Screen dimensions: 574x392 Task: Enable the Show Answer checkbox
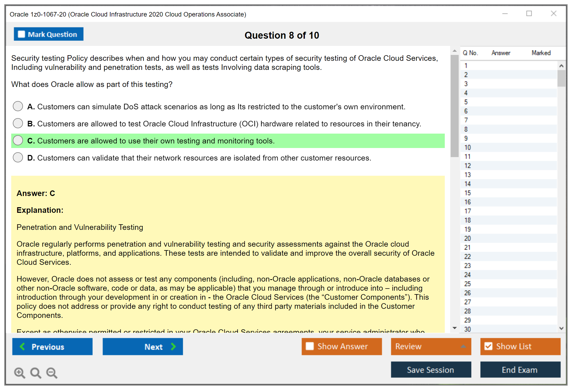pyautogui.click(x=310, y=346)
